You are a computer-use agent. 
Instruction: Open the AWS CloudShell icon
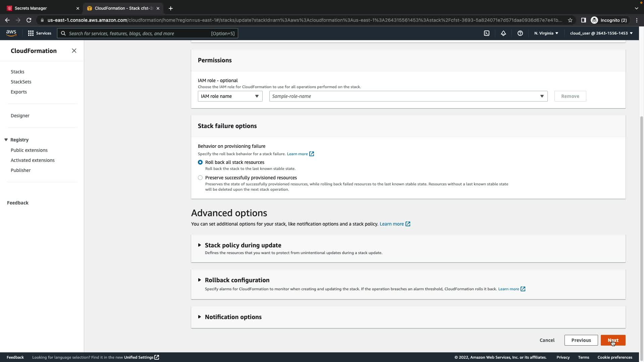coord(487,33)
